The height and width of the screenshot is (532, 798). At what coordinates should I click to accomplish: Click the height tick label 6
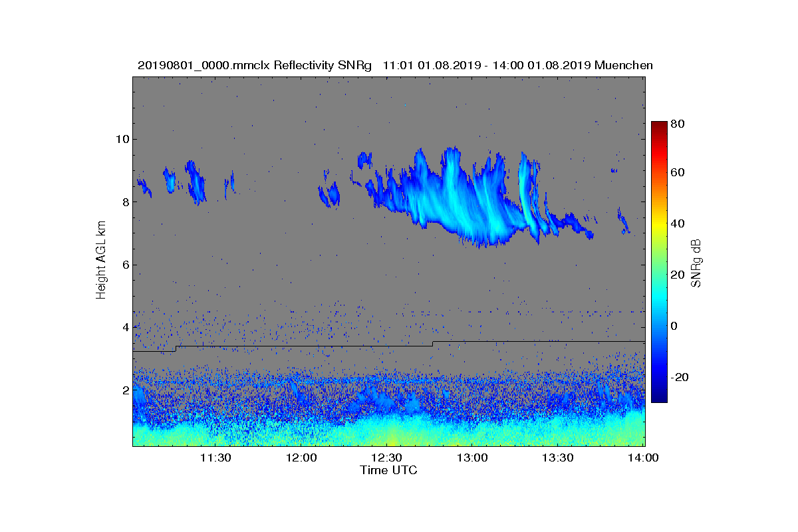124,265
